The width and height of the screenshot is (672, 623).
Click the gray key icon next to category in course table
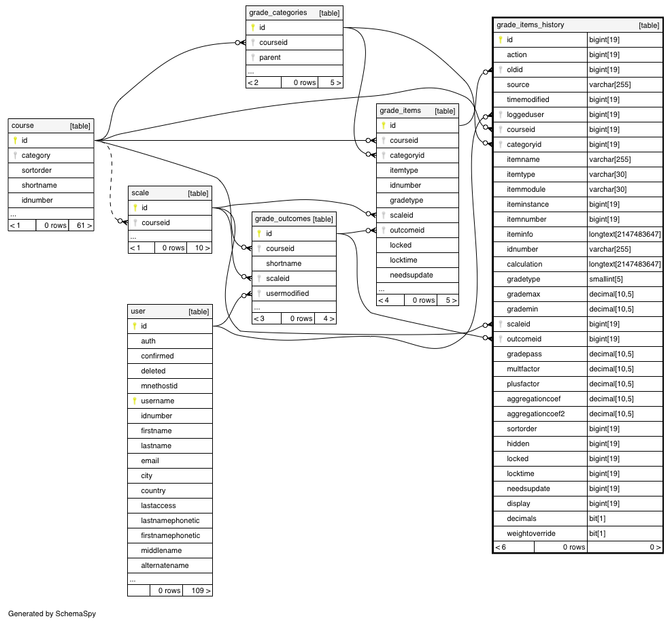pos(15,156)
